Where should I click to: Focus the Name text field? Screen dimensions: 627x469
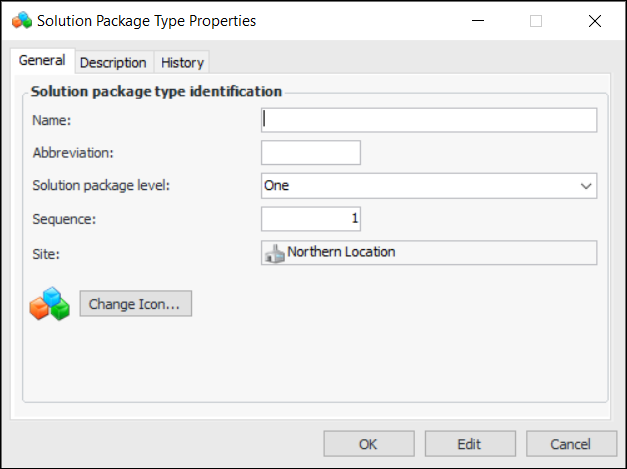click(x=428, y=120)
